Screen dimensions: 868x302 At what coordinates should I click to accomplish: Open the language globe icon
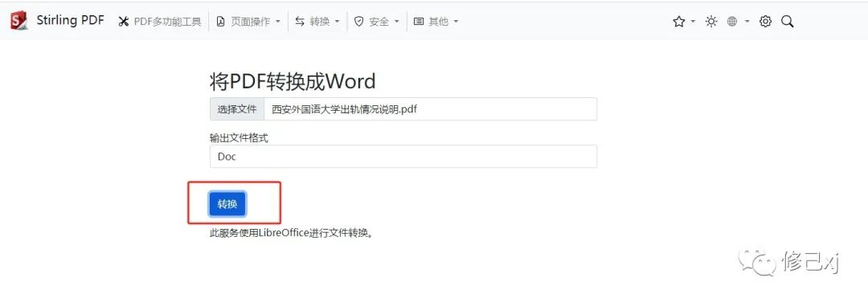click(732, 22)
